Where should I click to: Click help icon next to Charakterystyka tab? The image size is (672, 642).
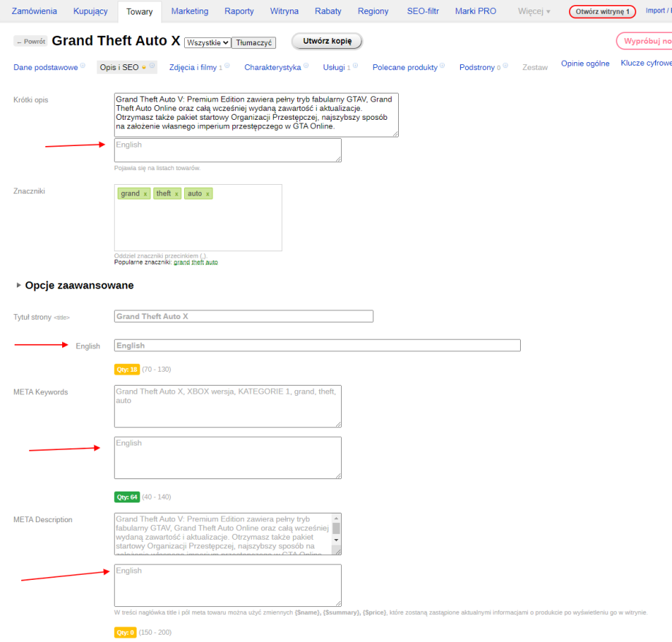pyautogui.click(x=306, y=66)
